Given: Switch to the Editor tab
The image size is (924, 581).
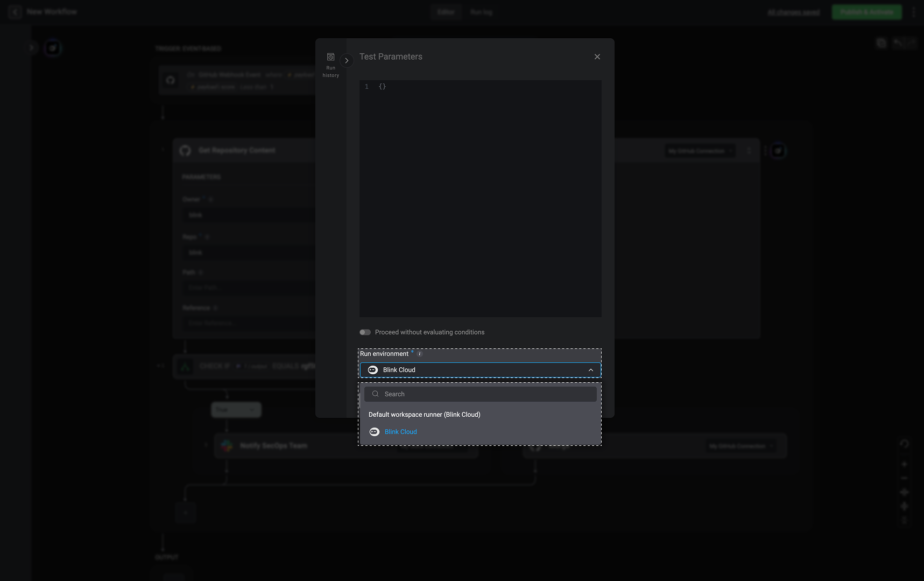Looking at the screenshot, I should tap(446, 12).
